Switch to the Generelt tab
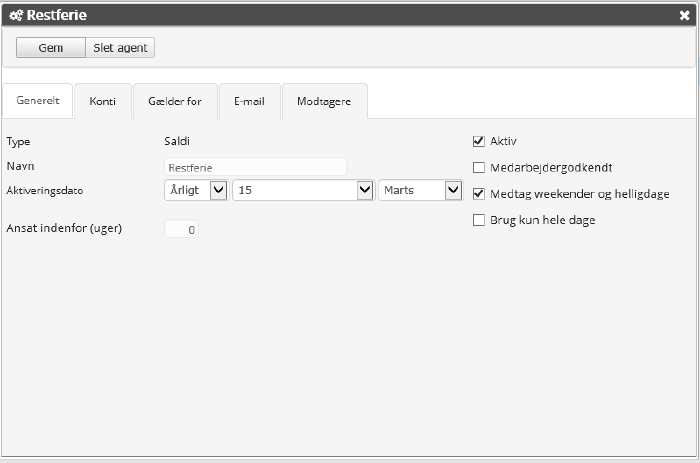 click(x=38, y=102)
